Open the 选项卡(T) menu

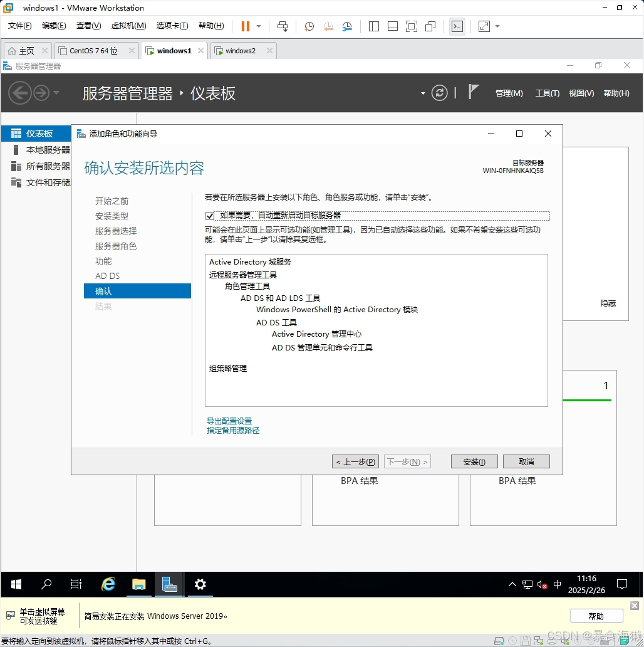click(x=172, y=26)
